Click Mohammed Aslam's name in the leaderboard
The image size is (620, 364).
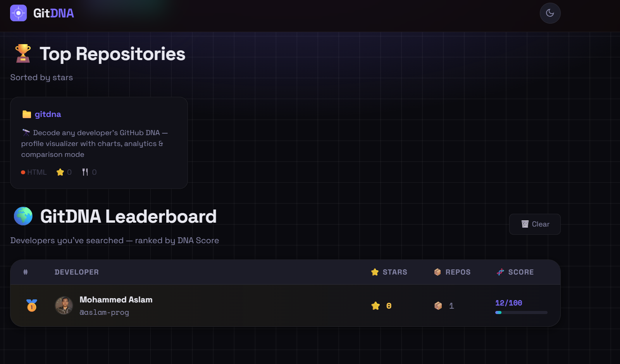[x=116, y=299]
